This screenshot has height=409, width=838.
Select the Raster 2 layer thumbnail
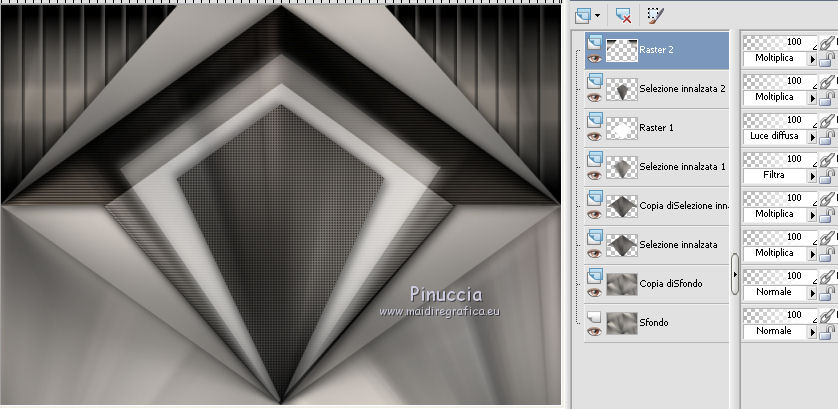tap(622, 50)
